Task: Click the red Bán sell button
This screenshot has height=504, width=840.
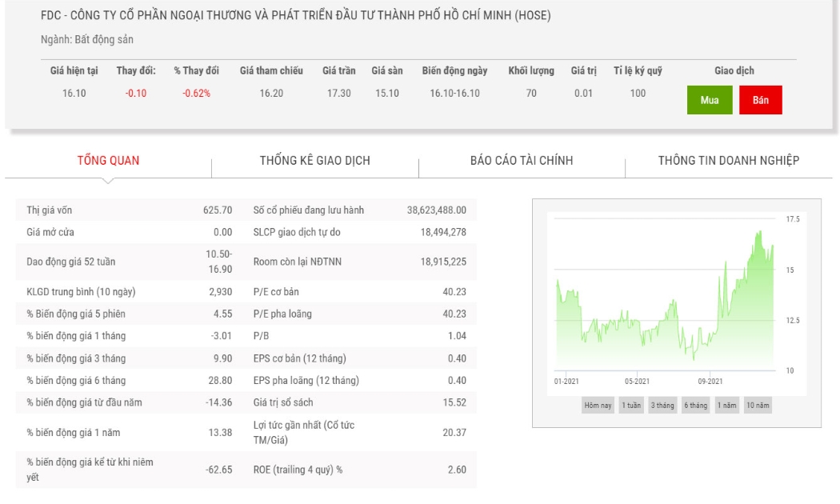Action: [760, 100]
